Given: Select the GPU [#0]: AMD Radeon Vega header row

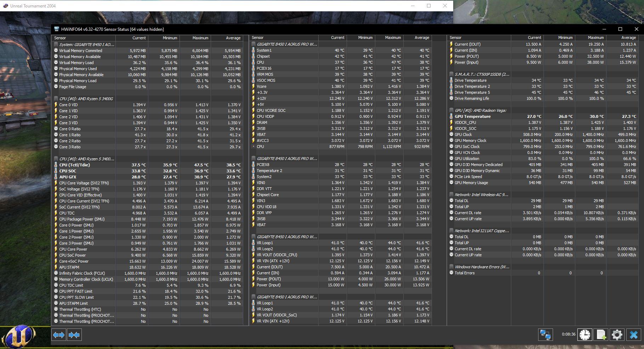Looking at the screenshot, I should pyautogui.click(x=543, y=110).
